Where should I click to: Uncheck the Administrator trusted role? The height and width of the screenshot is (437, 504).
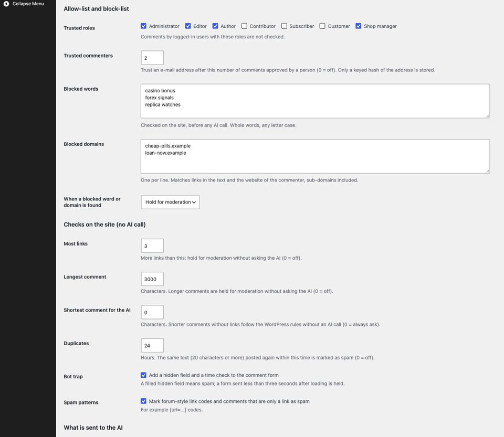(143, 26)
